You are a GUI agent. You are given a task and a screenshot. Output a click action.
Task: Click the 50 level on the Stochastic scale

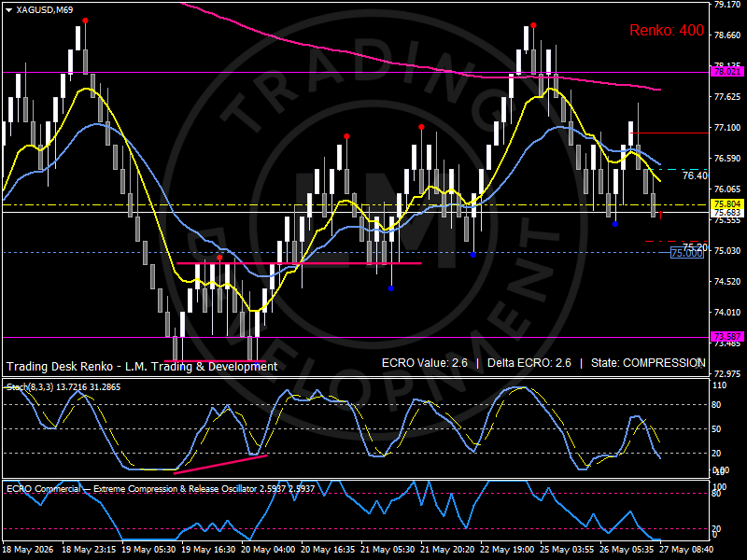[716, 429]
